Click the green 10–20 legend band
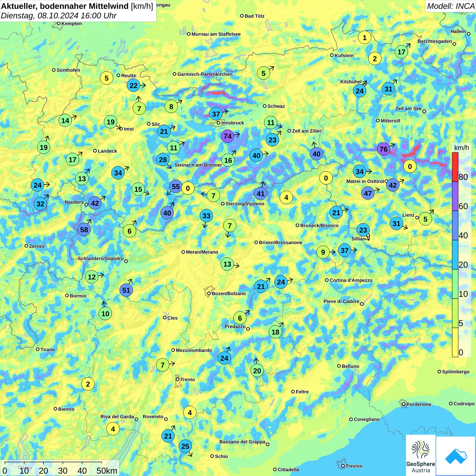Screen dimensions: 476x476 pos(455,284)
